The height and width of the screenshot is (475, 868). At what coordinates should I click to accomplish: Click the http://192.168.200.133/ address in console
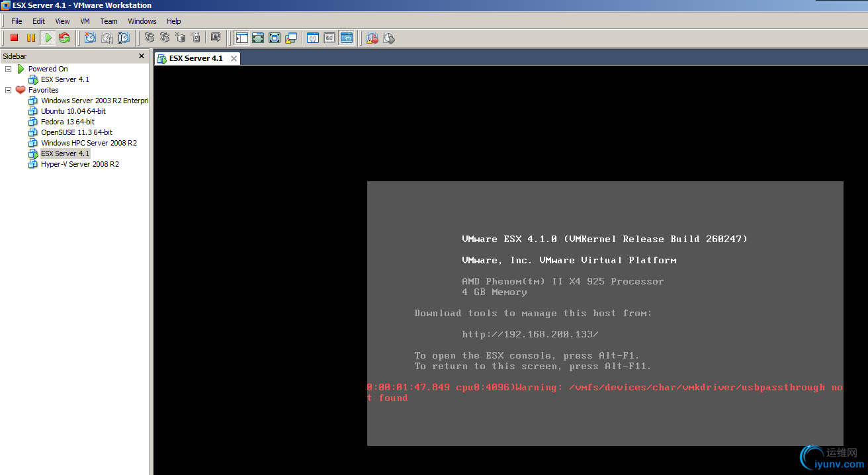[530, 334]
